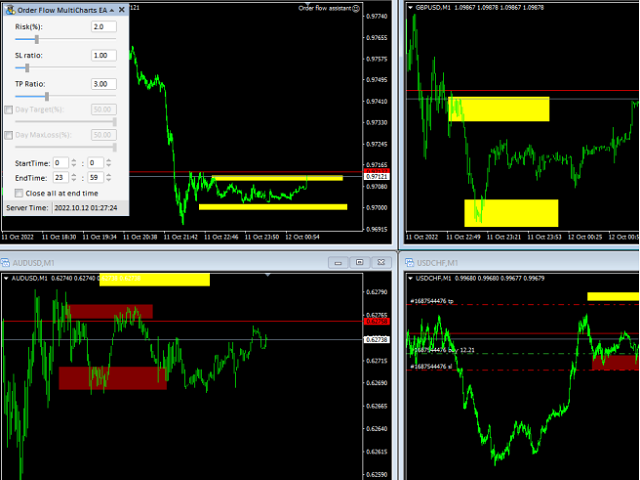
Task: Click the AUDUSD,M1 window title text
Action: tap(33, 263)
